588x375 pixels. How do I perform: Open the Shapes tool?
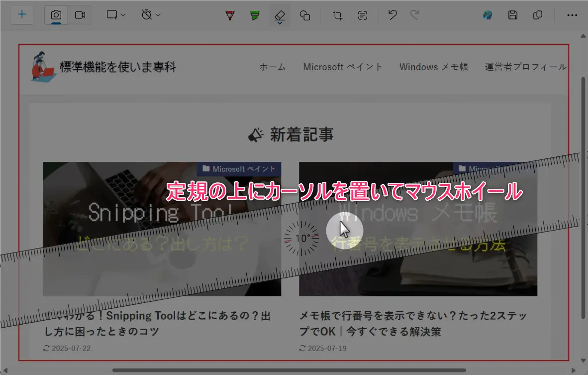tap(305, 15)
